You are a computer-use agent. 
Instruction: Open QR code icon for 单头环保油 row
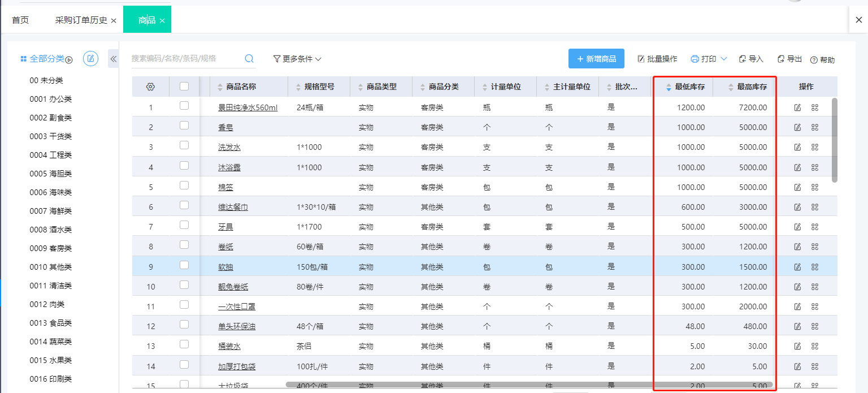pyautogui.click(x=814, y=326)
